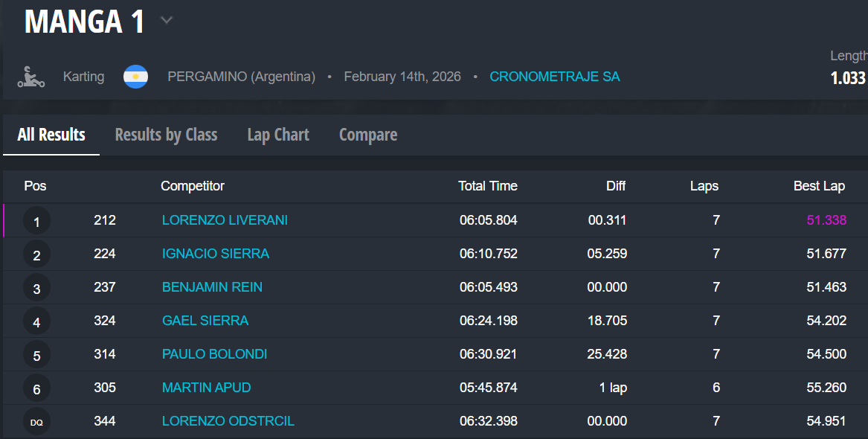Switch to the Results by Class tab

166,135
